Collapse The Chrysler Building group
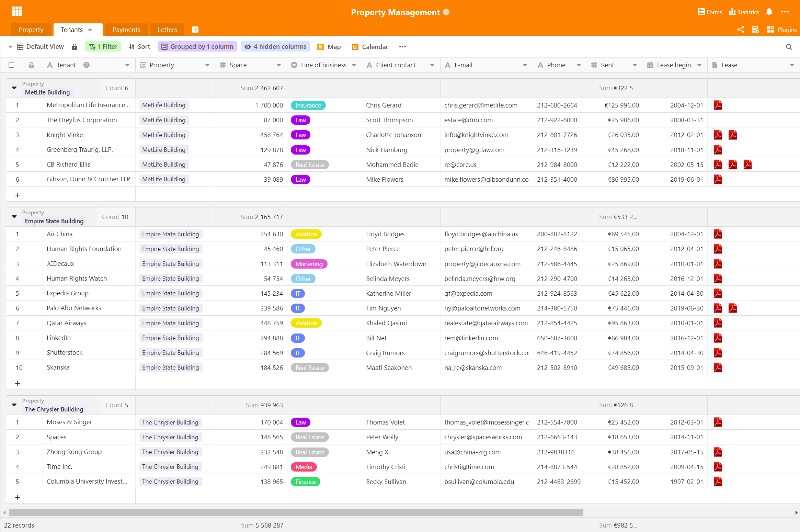800x532 pixels. 14,405
